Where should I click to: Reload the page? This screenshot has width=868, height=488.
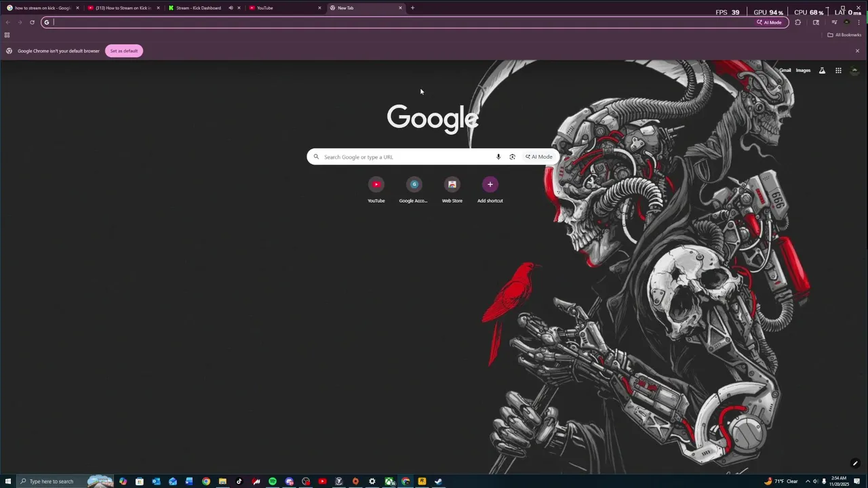coord(32,22)
